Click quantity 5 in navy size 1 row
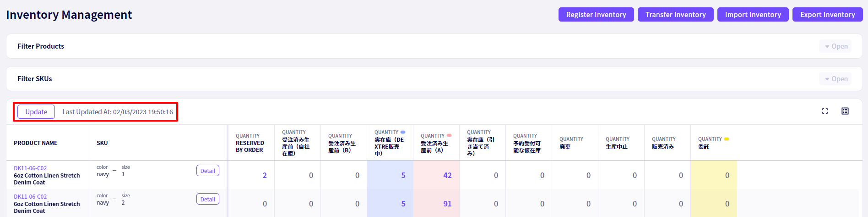The height and width of the screenshot is (217, 868). [x=403, y=175]
